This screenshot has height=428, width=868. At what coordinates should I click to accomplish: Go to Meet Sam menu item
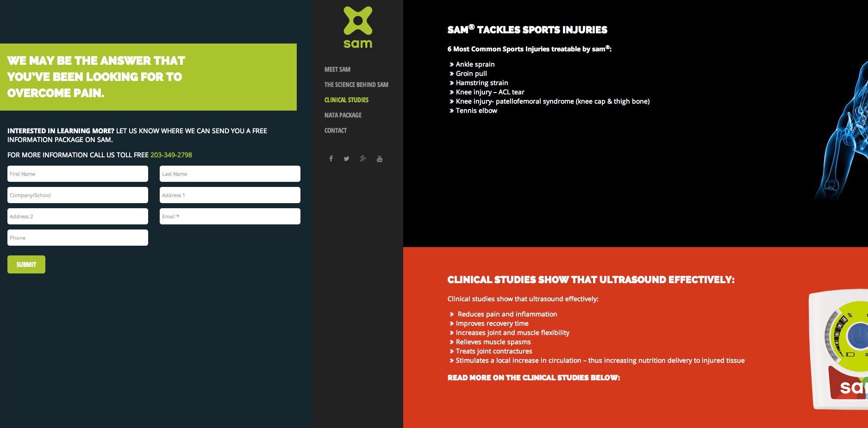pyautogui.click(x=337, y=69)
